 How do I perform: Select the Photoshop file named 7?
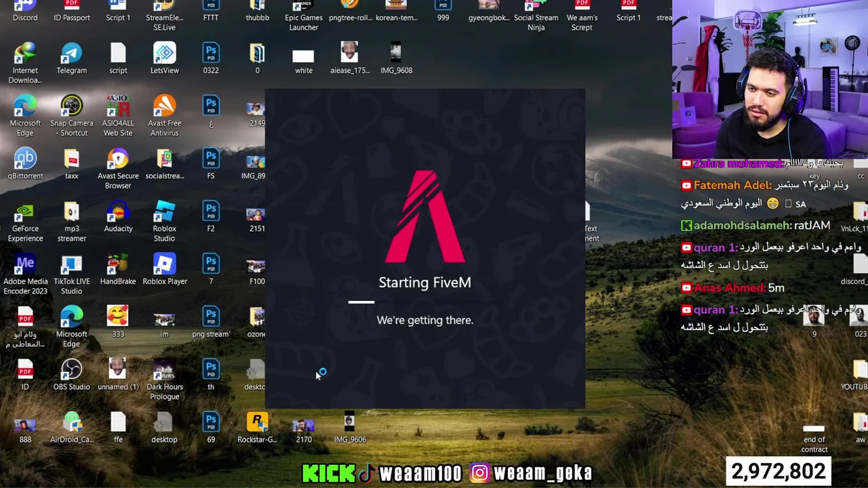coord(211,270)
